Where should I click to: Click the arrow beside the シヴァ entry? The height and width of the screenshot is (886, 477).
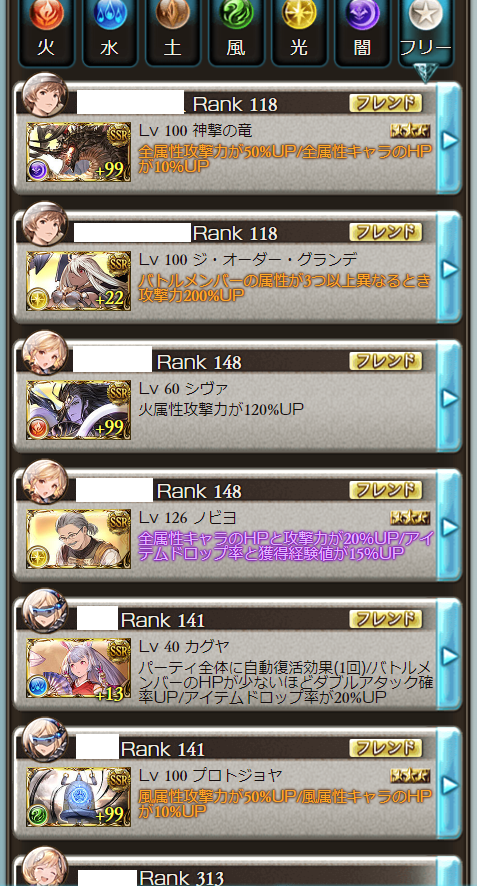pos(450,398)
